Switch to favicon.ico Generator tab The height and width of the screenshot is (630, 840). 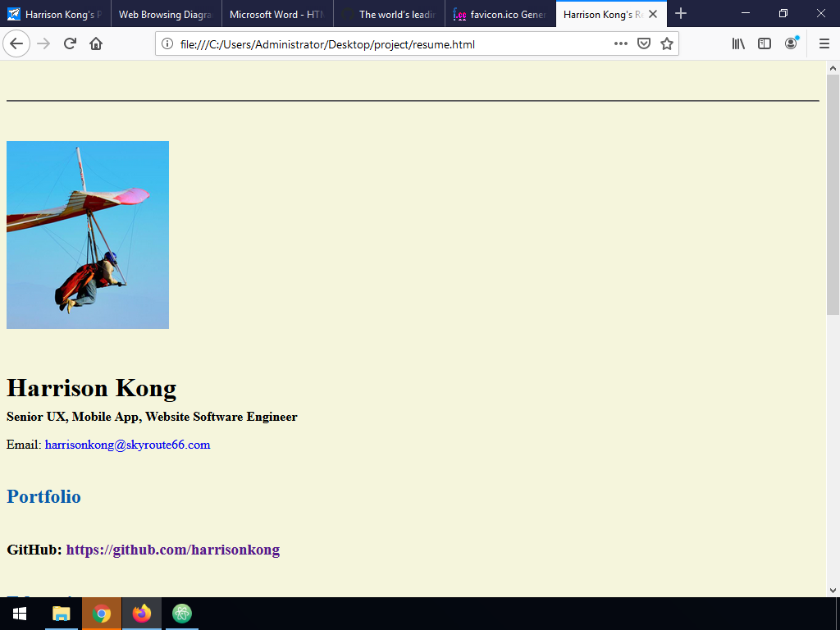pyautogui.click(x=500, y=14)
